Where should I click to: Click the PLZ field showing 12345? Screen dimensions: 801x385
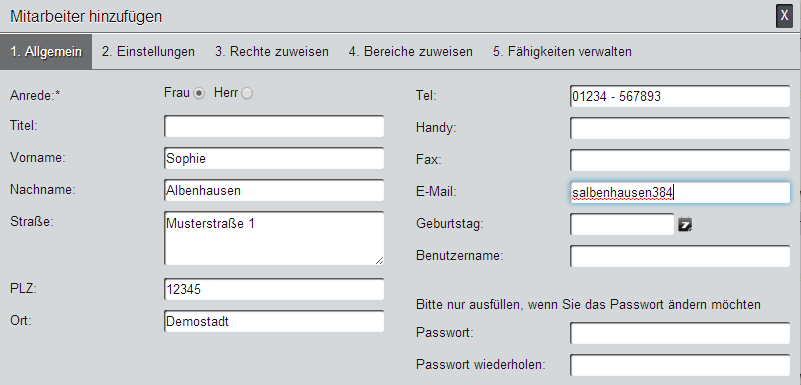click(x=274, y=289)
